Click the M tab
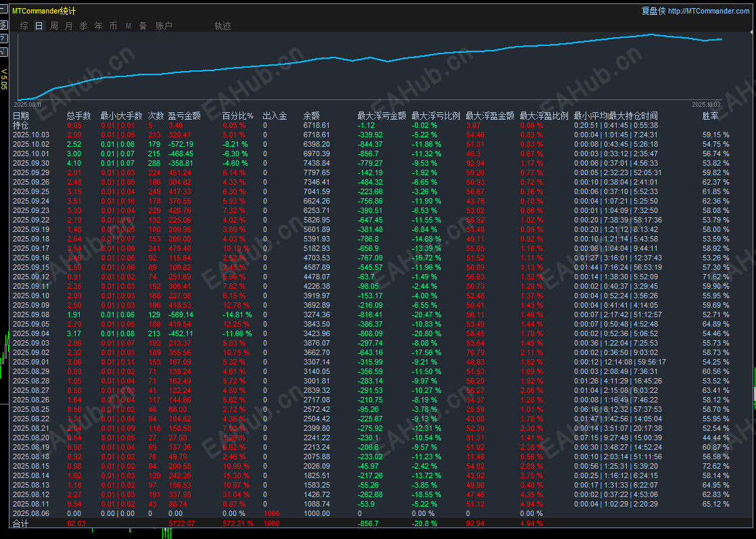The width and height of the screenshot is (756, 539). point(128,26)
